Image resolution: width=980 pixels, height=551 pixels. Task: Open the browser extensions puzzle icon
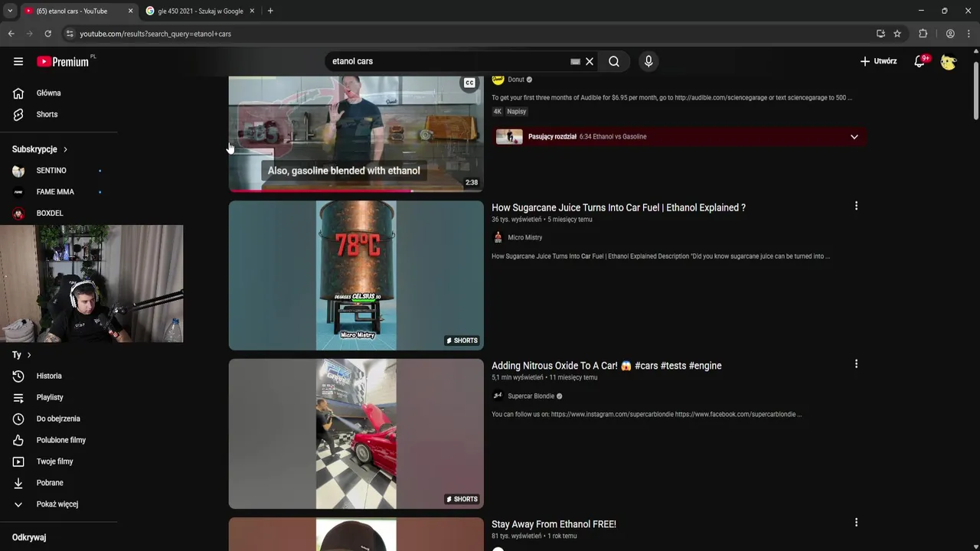[923, 34]
